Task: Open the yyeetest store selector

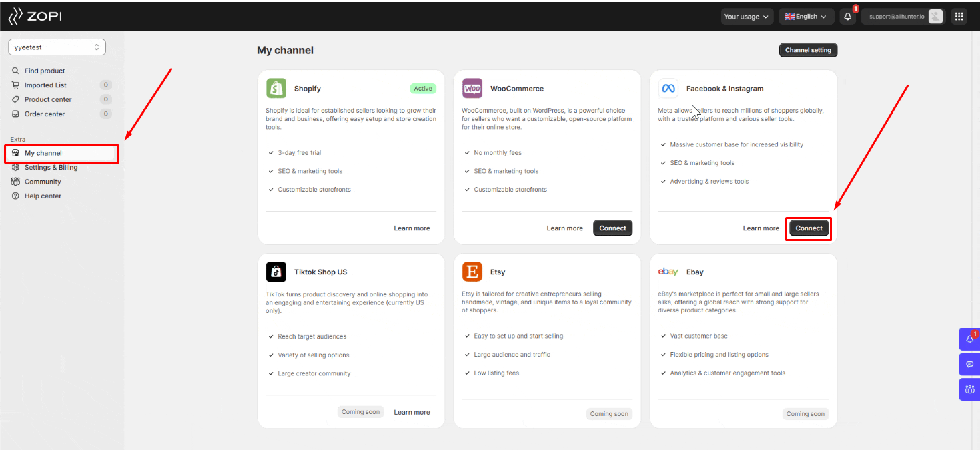Action: pos(57,47)
